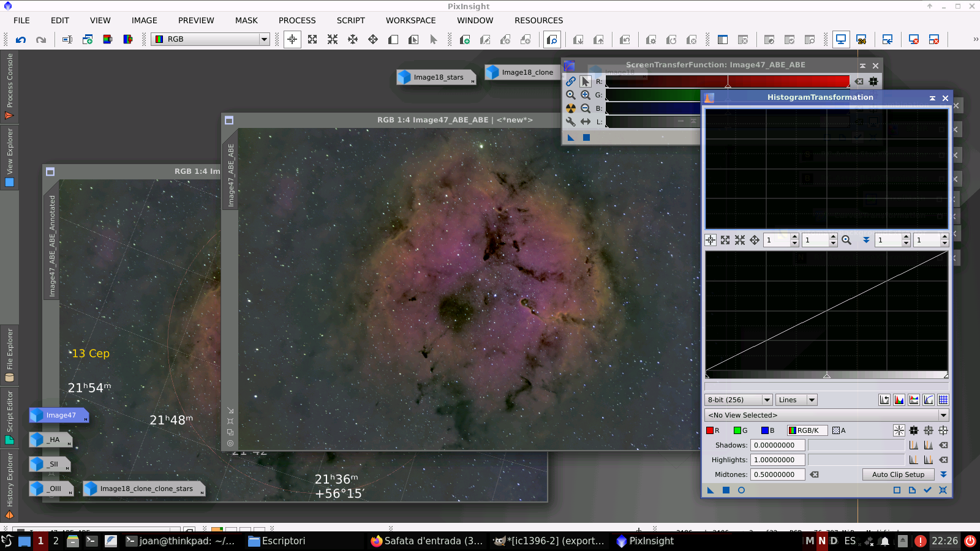Click the zoom-in magnifier in ScreenTransferFunction

584,95
